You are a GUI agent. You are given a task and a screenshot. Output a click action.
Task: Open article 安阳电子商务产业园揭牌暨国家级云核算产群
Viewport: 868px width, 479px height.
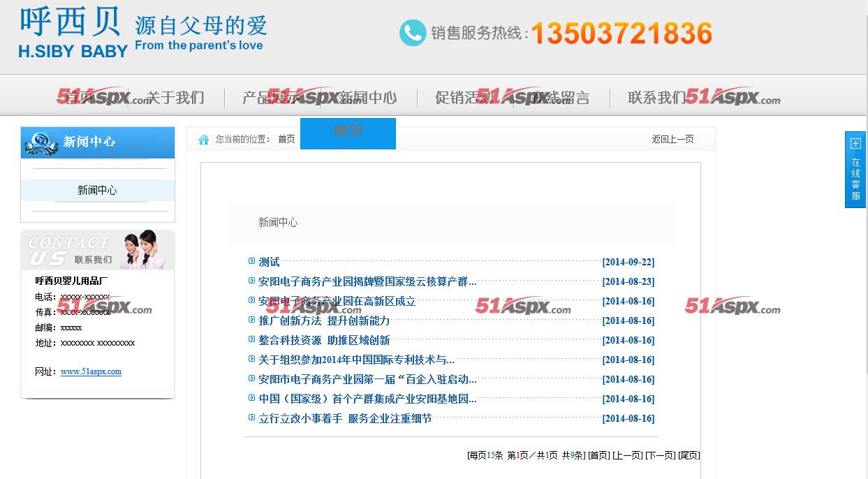[x=367, y=281]
